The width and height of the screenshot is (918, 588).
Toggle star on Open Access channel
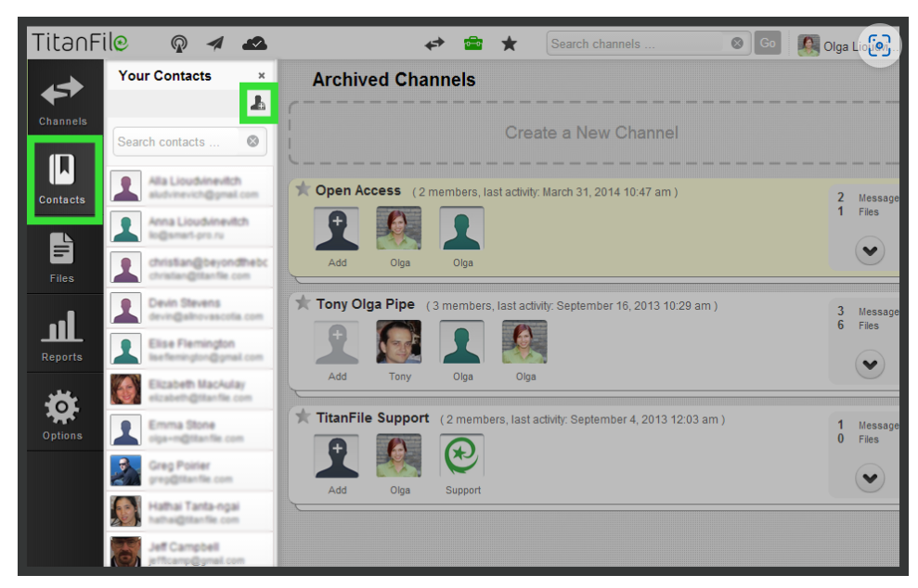tap(303, 189)
